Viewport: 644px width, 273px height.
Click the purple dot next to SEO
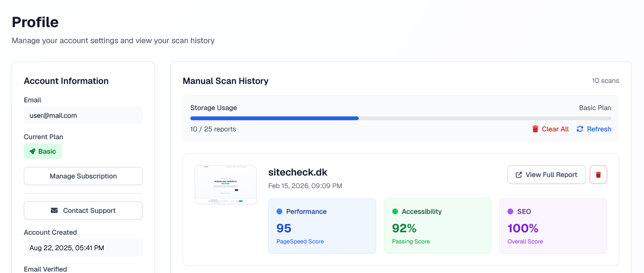[510, 211]
